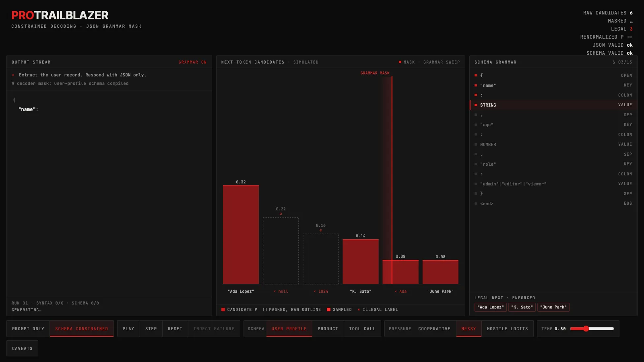Choose the Tool Call schema

click(x=362, y=329)
